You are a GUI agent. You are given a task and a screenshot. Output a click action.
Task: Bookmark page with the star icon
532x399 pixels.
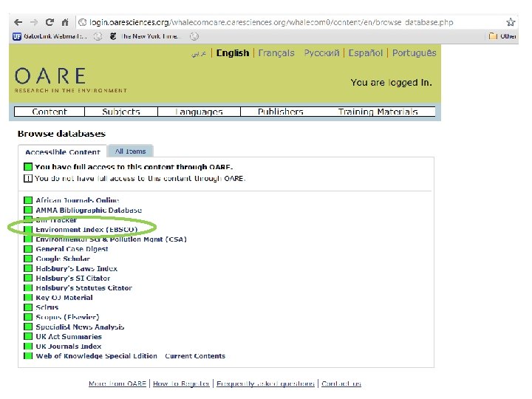(511, 22)
